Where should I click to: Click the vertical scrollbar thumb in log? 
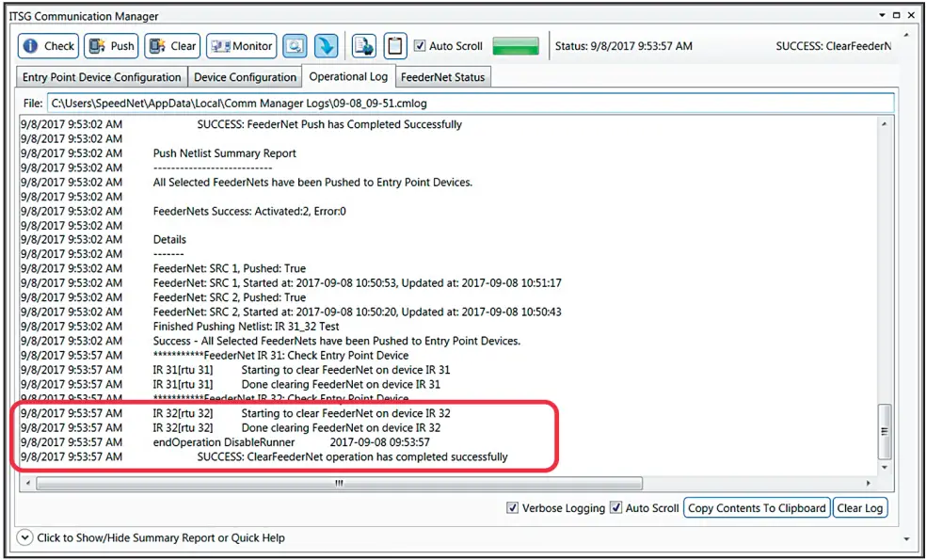885,432
